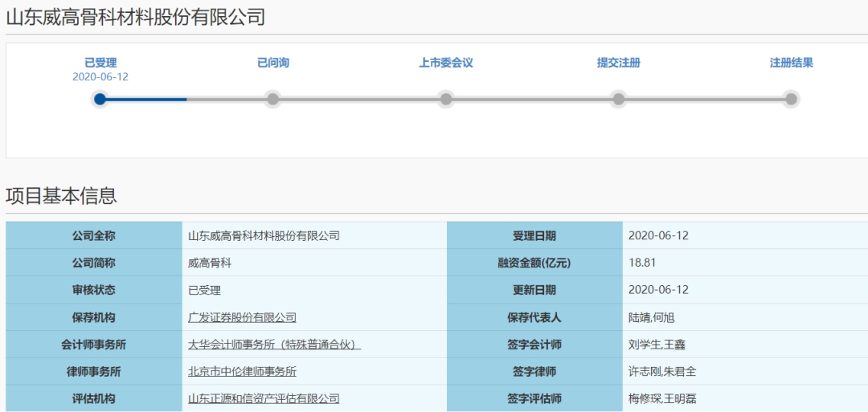The height and width of the screenshot is (412, 868).
Task: Go to the 提交注册 stage label
Action: pyautogui.click(x=618, y=63)
